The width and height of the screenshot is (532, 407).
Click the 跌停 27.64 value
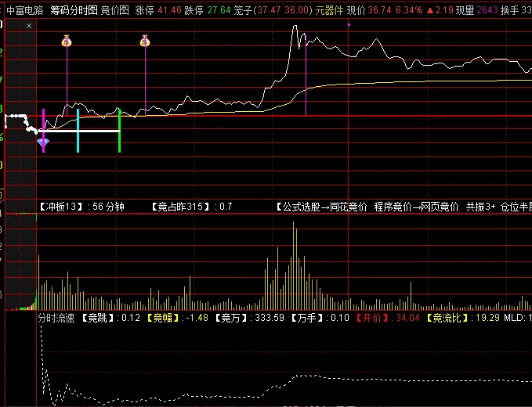(x=208, y=10)
